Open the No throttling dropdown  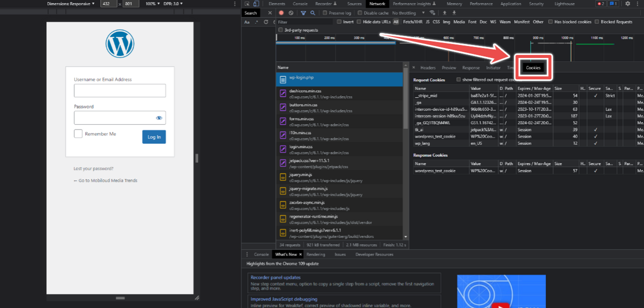[408, 13]
